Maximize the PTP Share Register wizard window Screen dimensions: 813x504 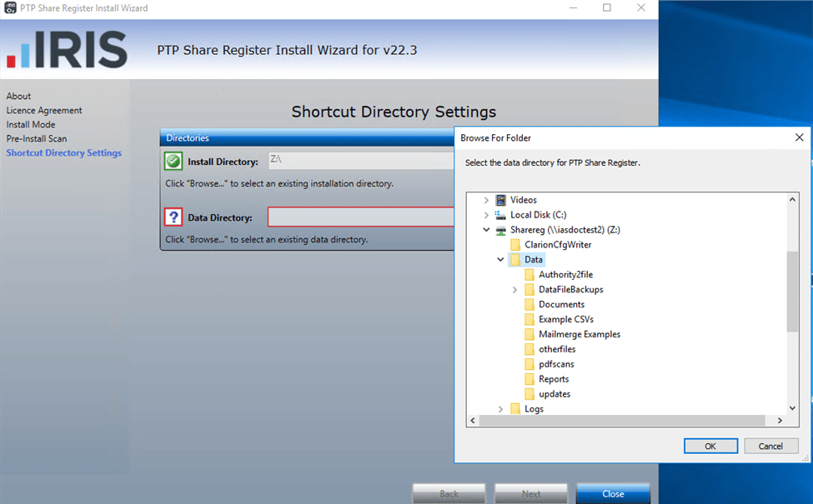click(607, 7)
